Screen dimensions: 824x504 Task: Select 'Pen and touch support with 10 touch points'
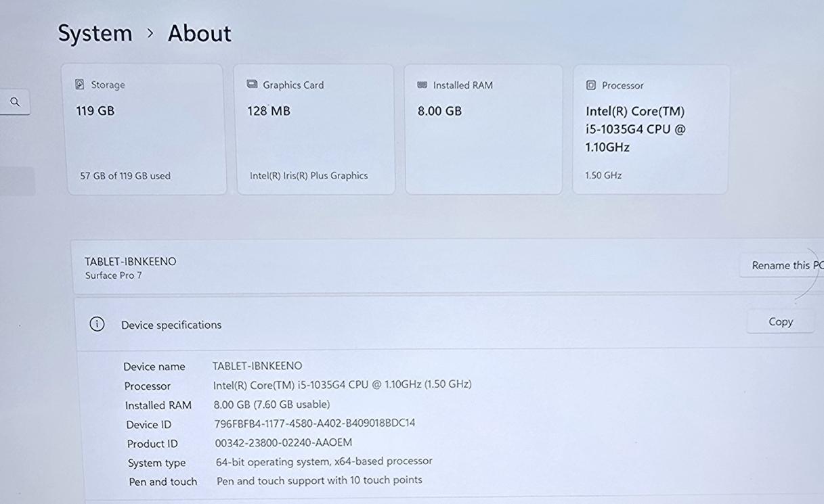[320, 480]
